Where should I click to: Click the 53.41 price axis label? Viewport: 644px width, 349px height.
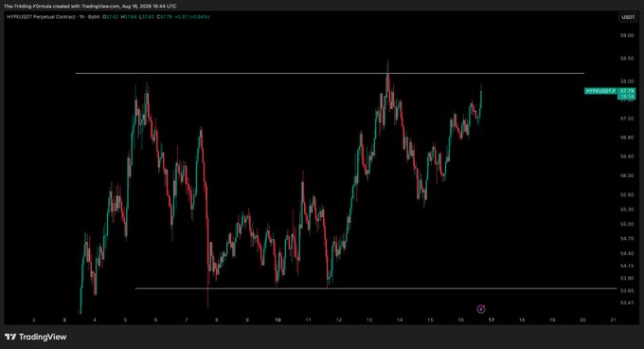(627, 303)
